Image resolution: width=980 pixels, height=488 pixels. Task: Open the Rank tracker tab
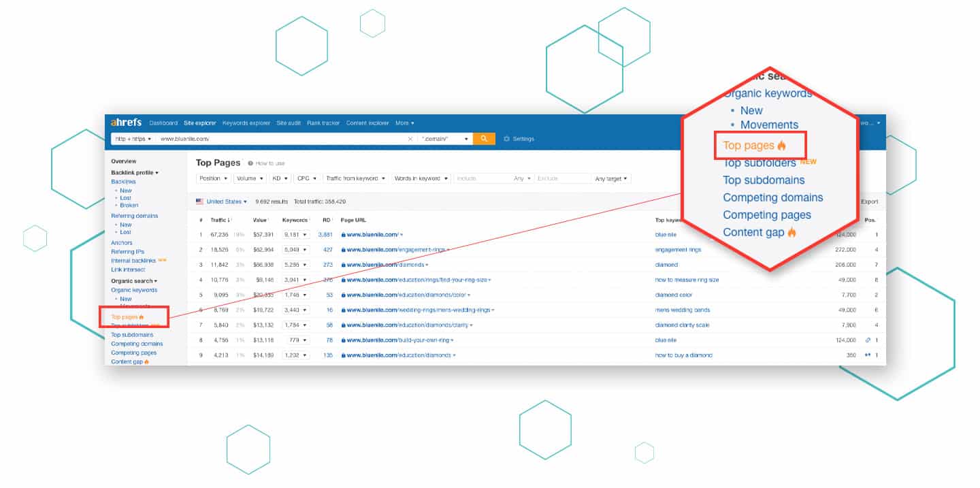pyautogui.click(x=323, y=123)
